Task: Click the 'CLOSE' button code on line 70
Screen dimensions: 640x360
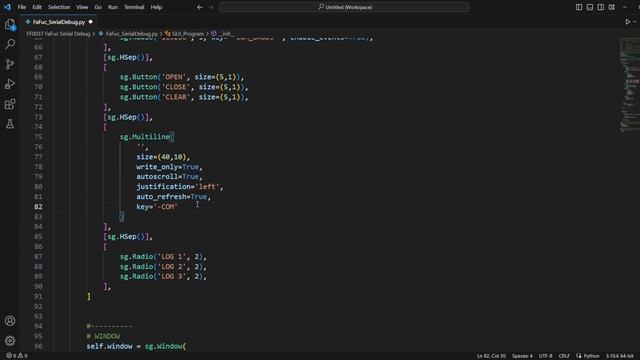Action: pyautogui.click(x=184, y=87)
